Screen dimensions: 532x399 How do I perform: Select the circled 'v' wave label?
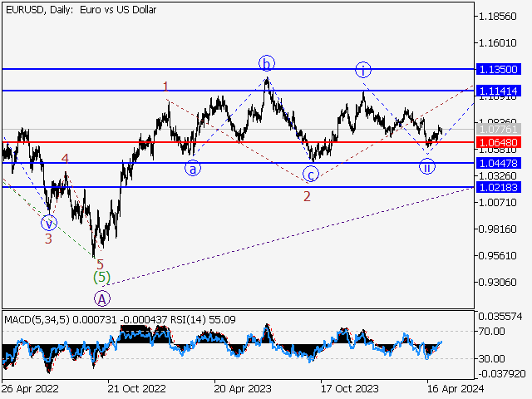coord(49,224)
